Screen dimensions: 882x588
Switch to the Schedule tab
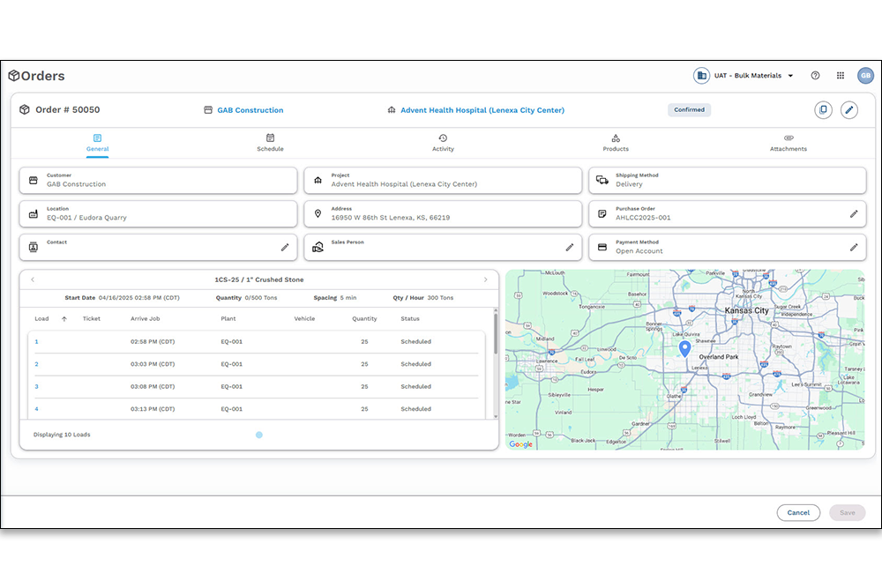270,143
